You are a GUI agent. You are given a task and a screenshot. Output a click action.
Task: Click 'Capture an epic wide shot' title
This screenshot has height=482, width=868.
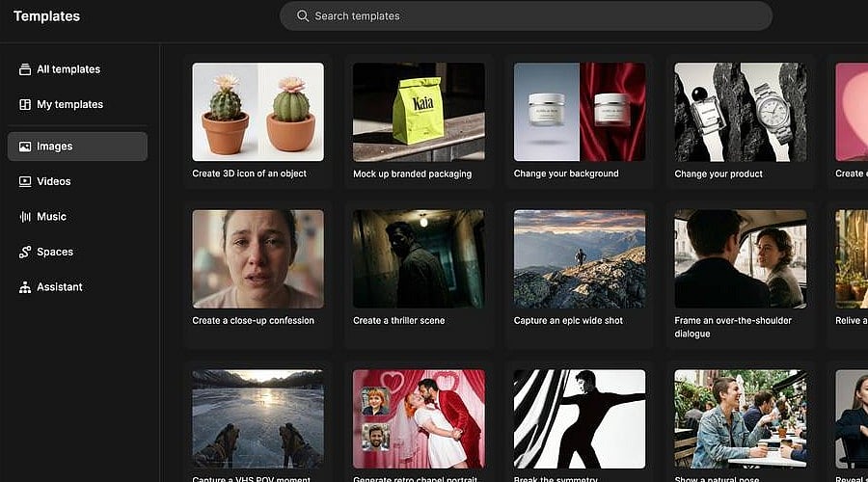tap(568, 320)
